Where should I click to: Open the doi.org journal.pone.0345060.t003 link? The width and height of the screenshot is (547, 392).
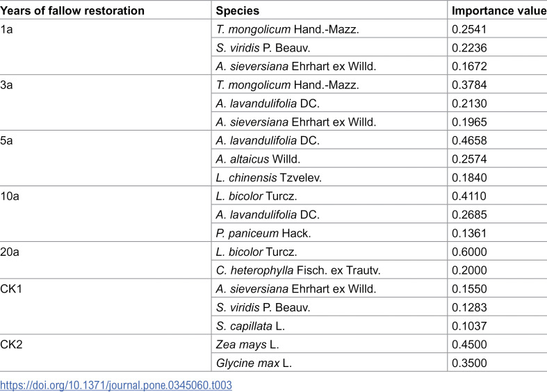pos(116,385)
